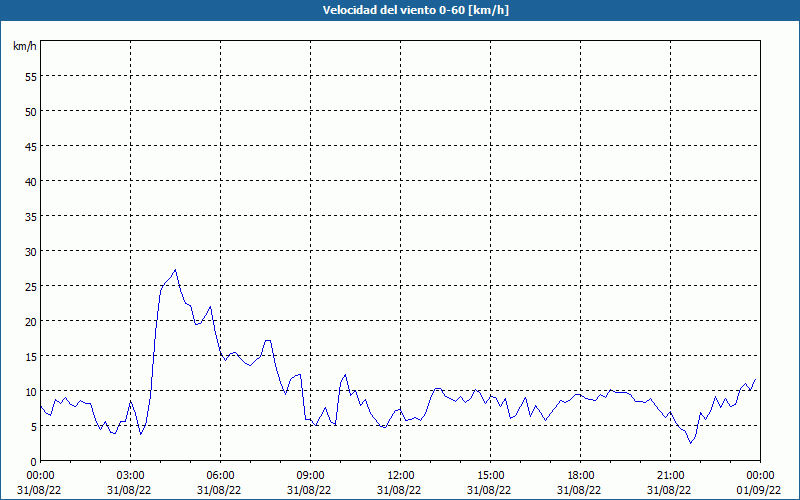Click the 31/08/22 date beneath 12:00

(399, 490)
